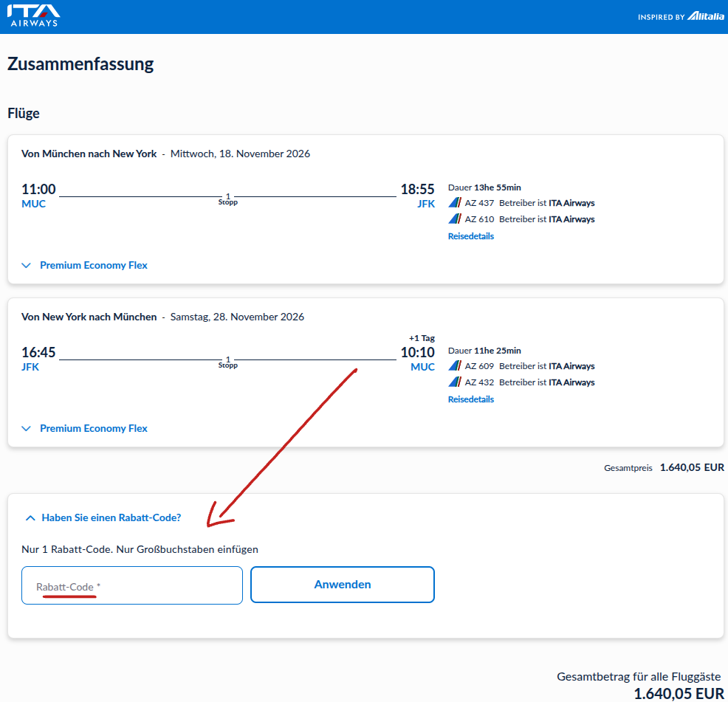Click the ITA Airways logo

point(34,16)
